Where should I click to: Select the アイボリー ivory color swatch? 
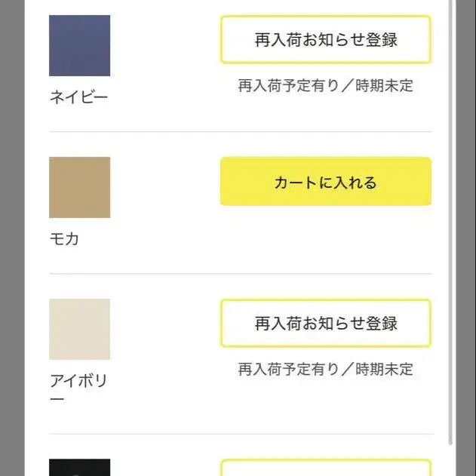(79, 329)
